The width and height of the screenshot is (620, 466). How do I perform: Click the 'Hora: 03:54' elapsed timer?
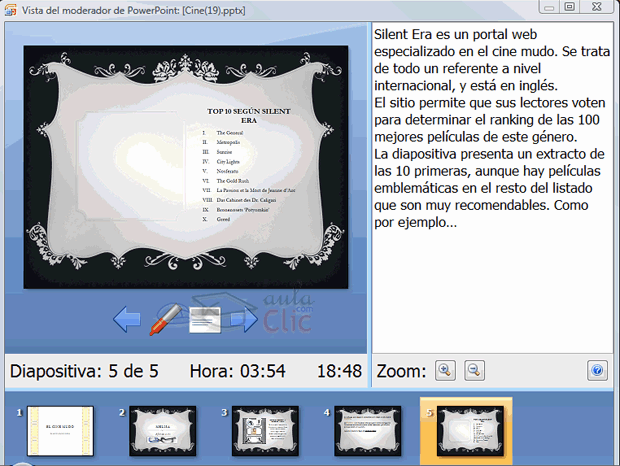pos(236,371)
